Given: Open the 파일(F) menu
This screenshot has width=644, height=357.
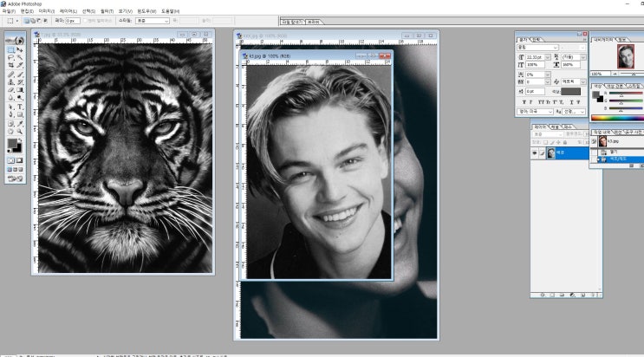Looking at the screenshot, I should pyautogui.click(x=9, y=11).
